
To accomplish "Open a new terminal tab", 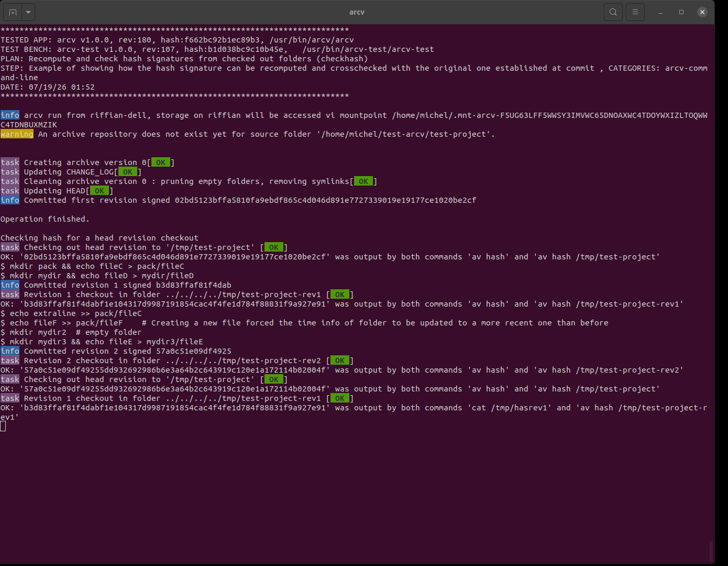I will pyautogui.click(x=13, y=12).
